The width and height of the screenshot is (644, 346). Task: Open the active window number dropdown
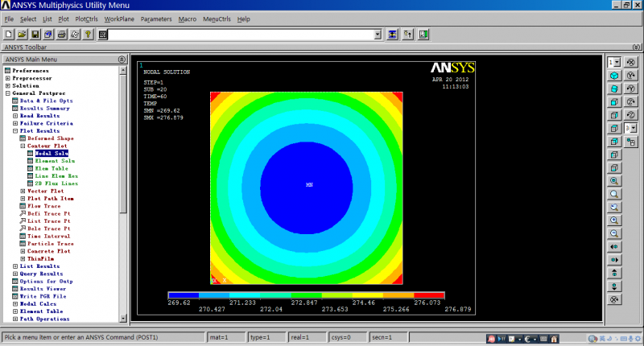coord(617,63)
